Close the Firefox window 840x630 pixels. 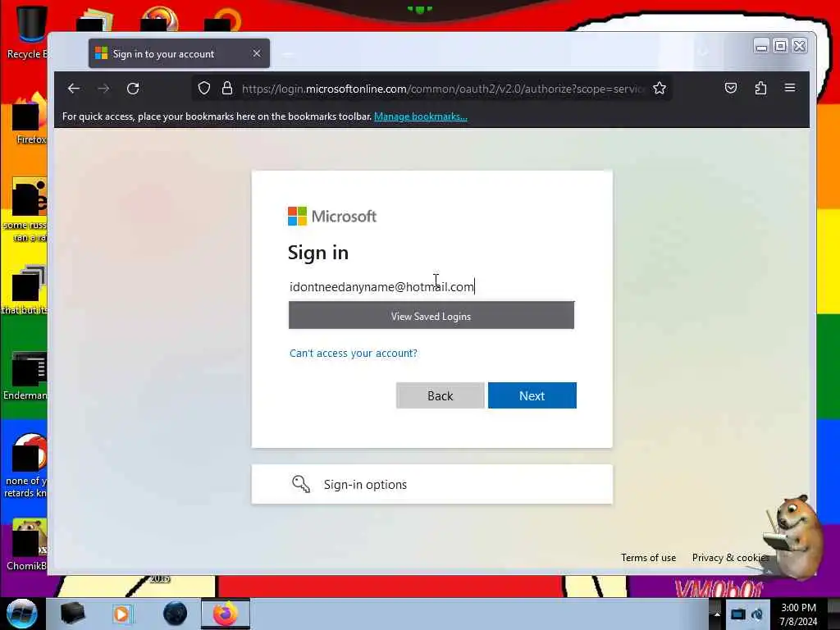coord(799,47)
